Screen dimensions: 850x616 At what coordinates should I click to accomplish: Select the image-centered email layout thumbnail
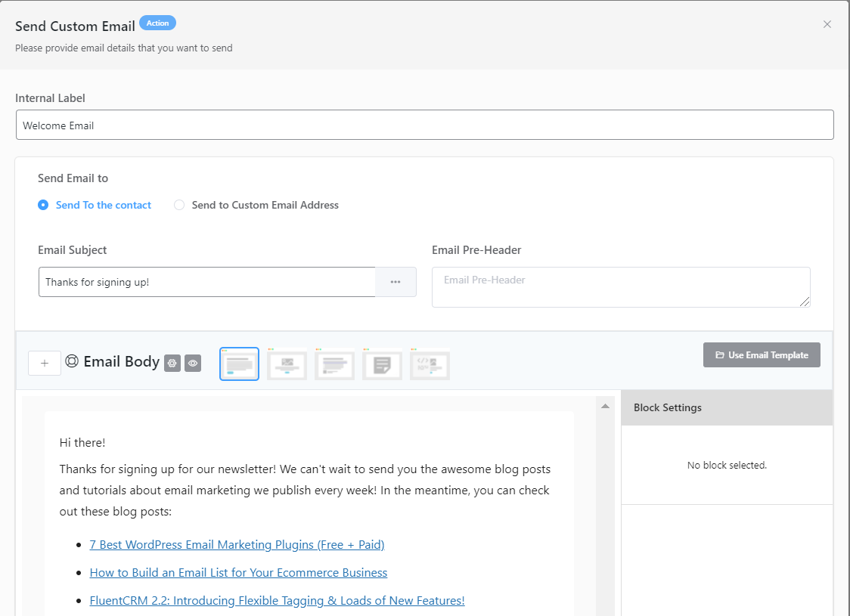[287, 364]
